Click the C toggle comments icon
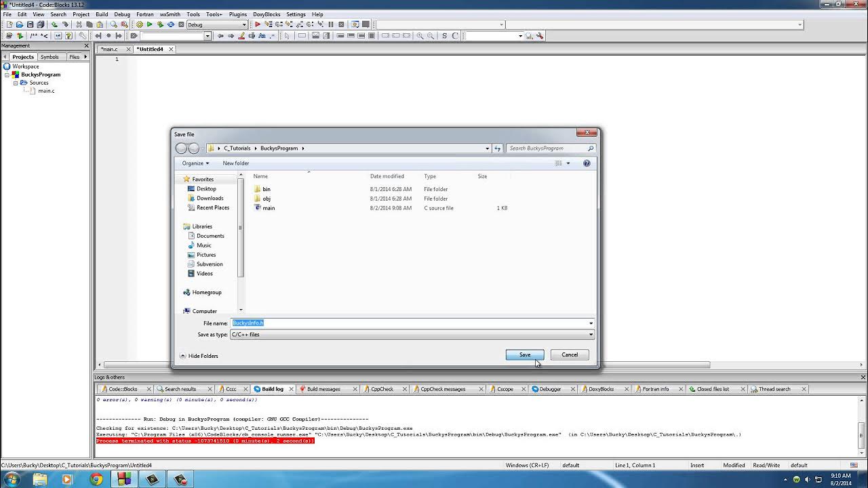This screenshot has width=868, height=488. click(x=455, y=36)
